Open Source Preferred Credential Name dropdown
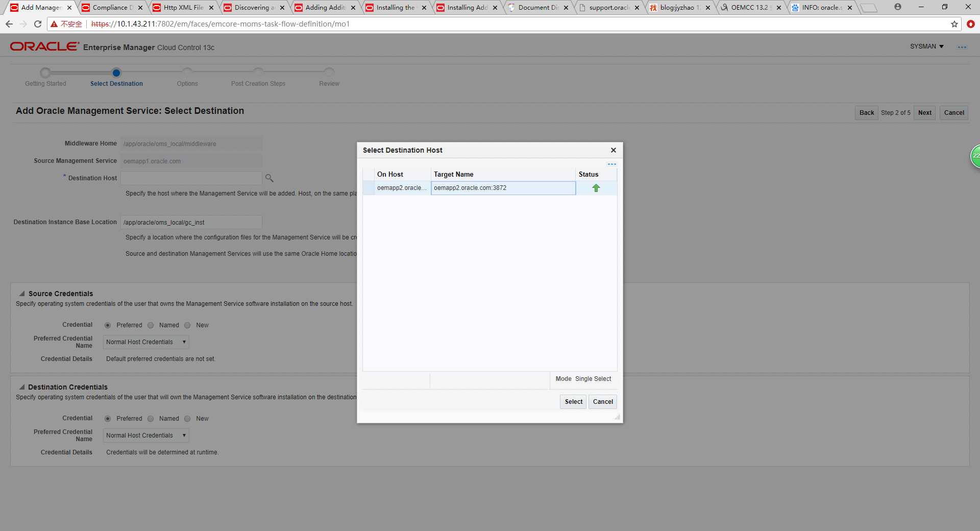Viewport: 980px width, 531px height. (x=146, y=342)
